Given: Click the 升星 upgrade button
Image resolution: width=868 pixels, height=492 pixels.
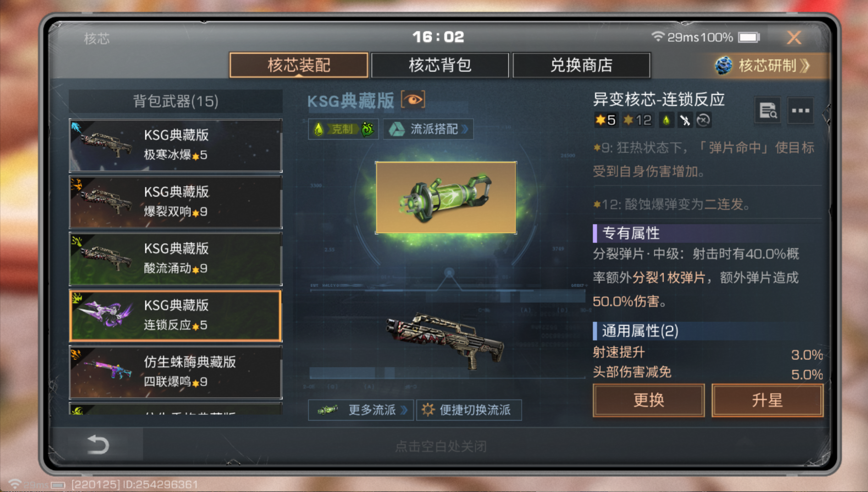Looking at the screenshot, I should coord(767,400).
